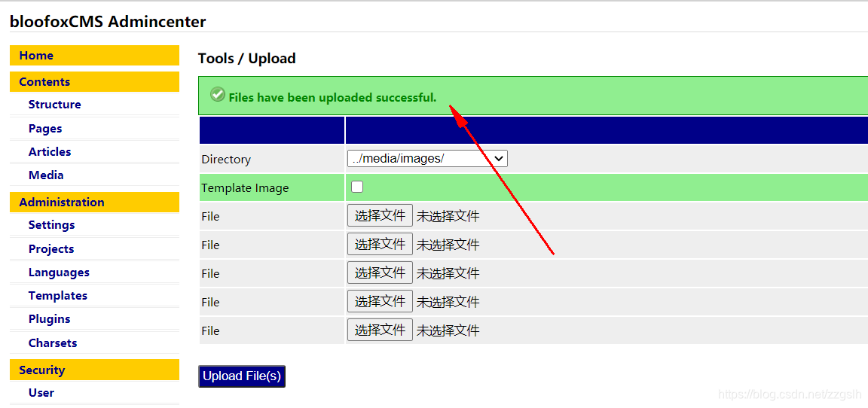Image resolution: width=868 pixels, height=408 pixels.
Task: Choose a file in the third File row
Action: point(380,273)
